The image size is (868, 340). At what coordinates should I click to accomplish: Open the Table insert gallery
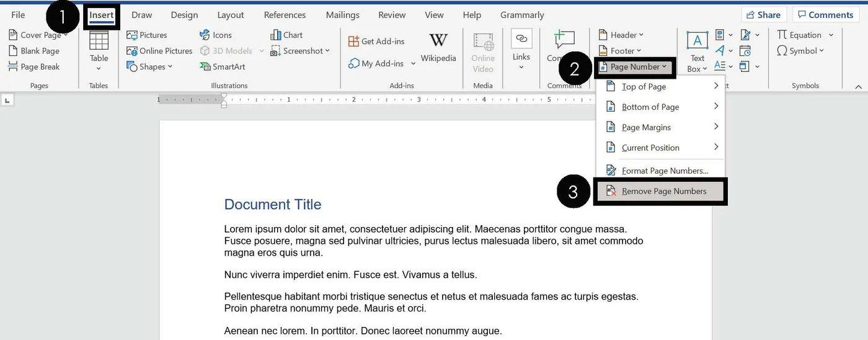tap(99, 51)
